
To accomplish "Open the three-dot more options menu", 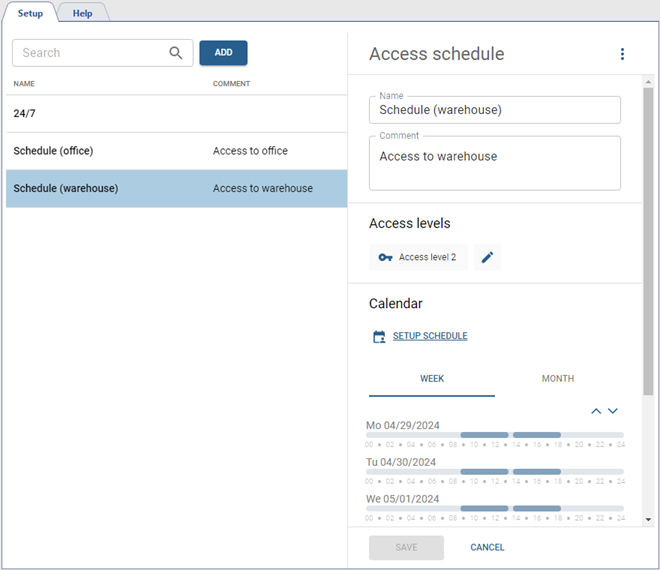I will click(x=622, y=54).
